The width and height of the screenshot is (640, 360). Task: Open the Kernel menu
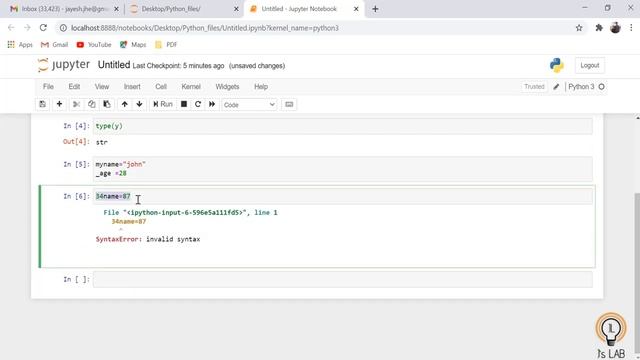point(191,87)
